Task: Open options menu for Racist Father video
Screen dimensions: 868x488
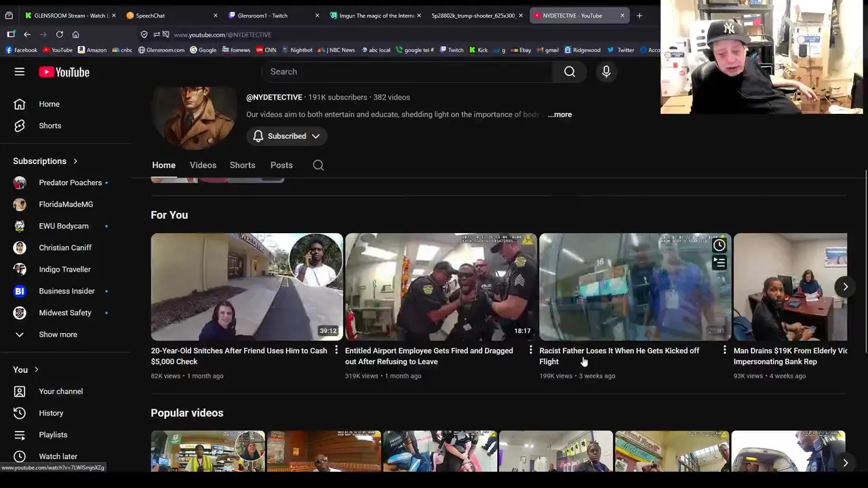Action: click(x=724, y=350)
